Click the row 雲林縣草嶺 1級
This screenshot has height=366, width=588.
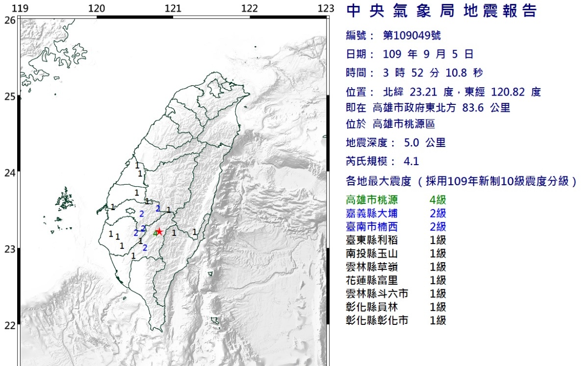[396, 267]
